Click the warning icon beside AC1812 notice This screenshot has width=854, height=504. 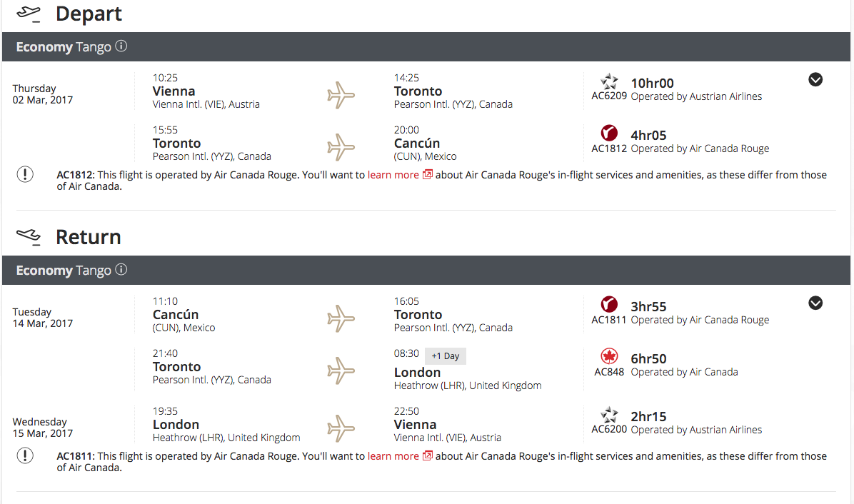[x=25, y=174]
